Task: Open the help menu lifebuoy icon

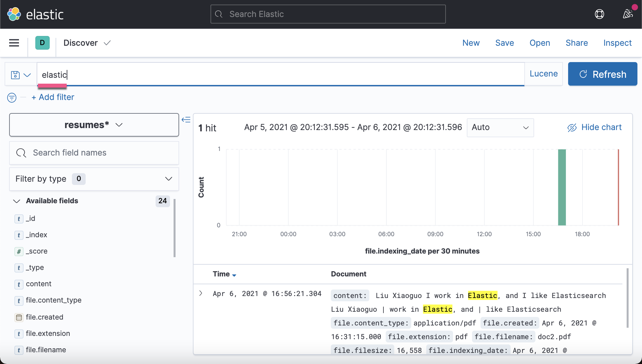Action: [x=599, y=14]
